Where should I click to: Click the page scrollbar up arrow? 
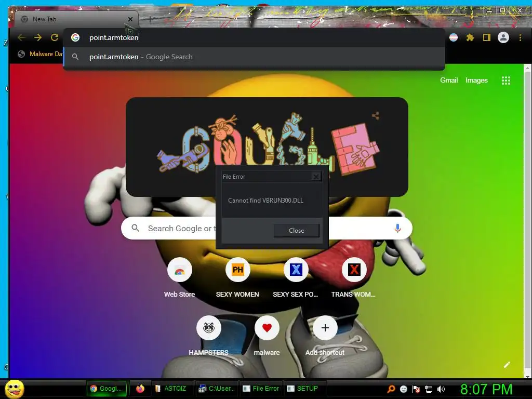[x=528, y=68]
